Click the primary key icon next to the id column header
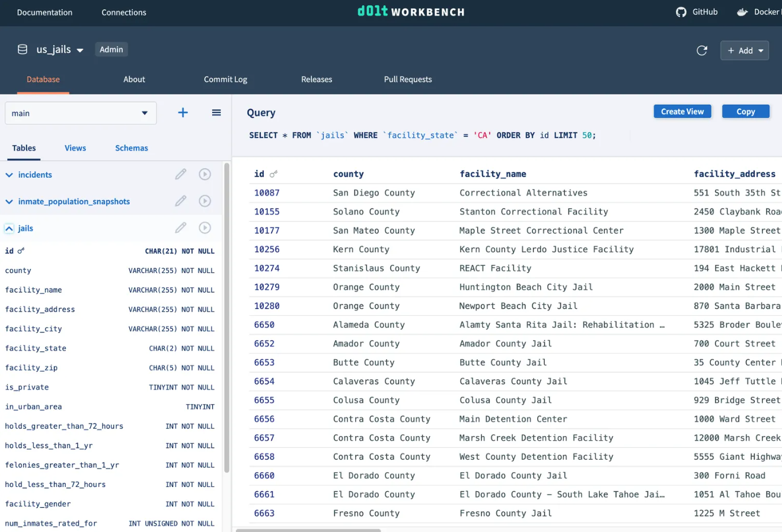This screenshot has height=532, width=782. pyautogui.click(x=273, y=174)
